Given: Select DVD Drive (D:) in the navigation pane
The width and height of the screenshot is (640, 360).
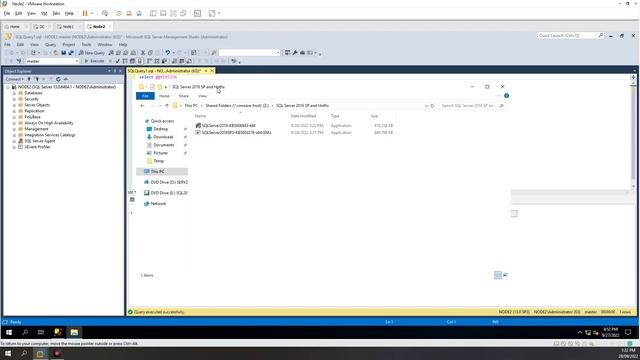Looking at the screenshot, I should click(169, 182).
